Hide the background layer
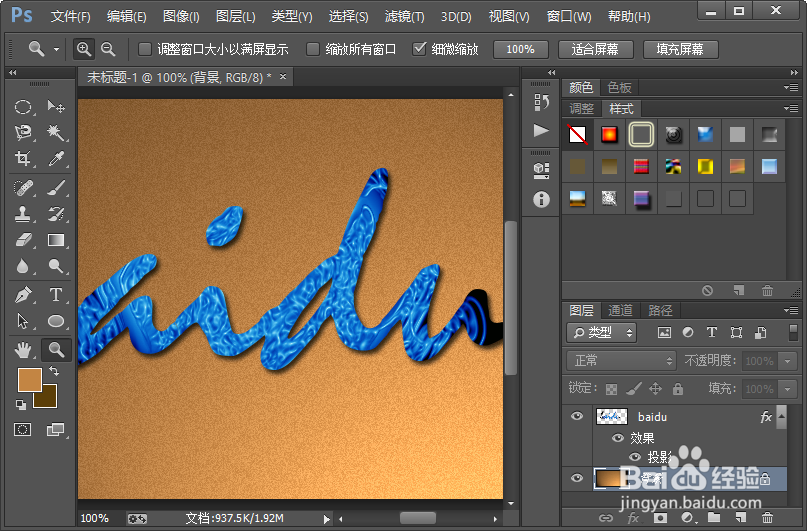 point(577,479)
